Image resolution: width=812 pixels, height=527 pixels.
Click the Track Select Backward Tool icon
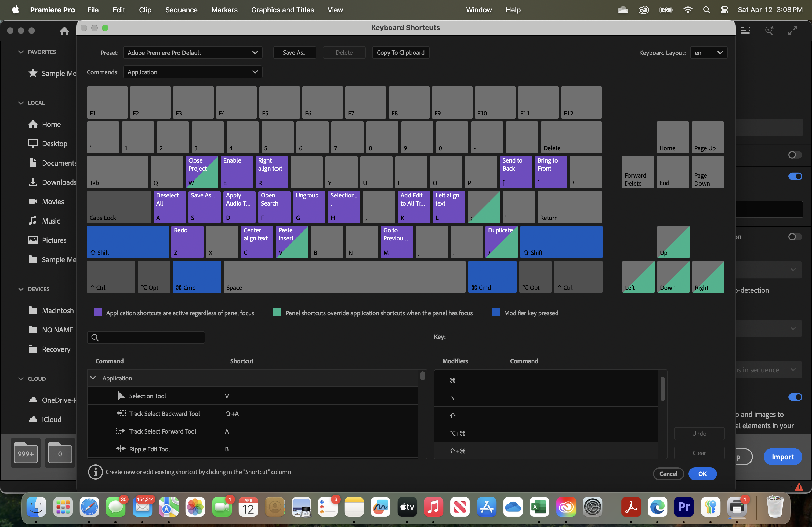click(121, 413)
